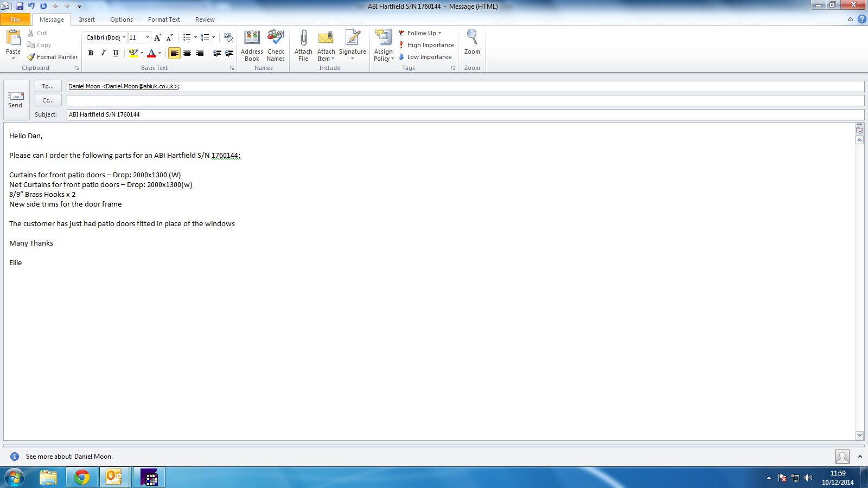The image size is (868, 488).
Task: Click the volume speaker tray icon
Action: pyautogui.click(x=808, y=478)
